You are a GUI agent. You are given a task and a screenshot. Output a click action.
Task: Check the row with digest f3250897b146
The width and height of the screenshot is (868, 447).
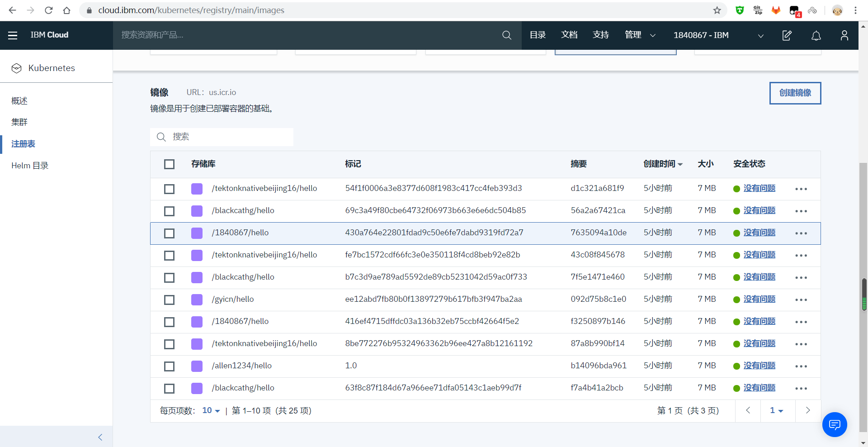coord(169,322)
